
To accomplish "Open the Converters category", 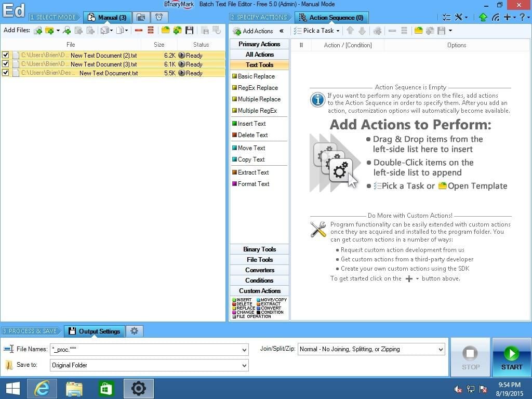I will coord(260,270).
